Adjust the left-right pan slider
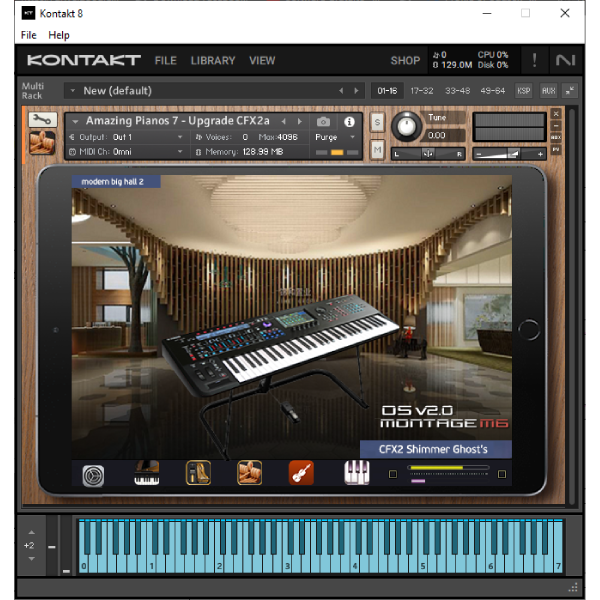The image size is (600, 600). 428,154
